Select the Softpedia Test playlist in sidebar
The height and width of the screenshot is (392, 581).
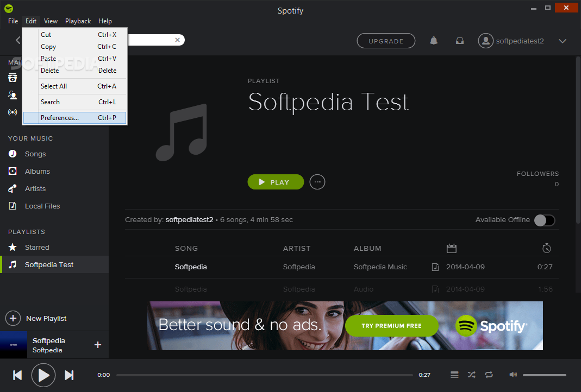[54, 264]
